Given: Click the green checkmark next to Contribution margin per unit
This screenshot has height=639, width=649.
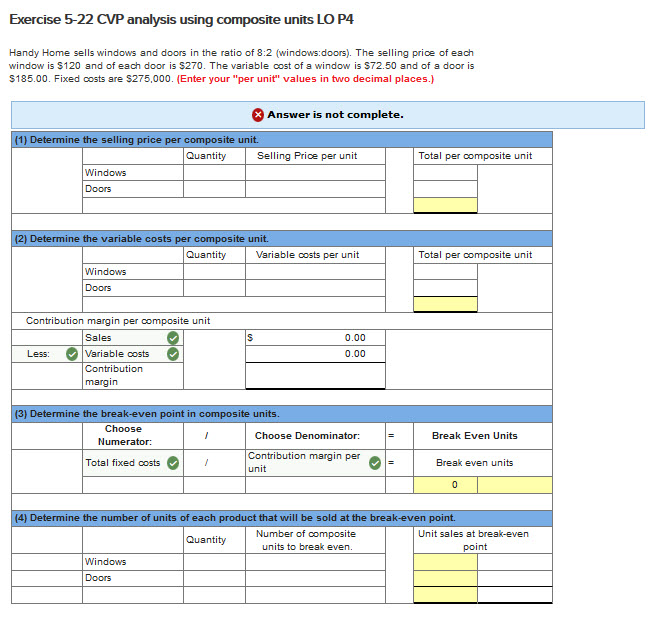Looking at the screenshot, I should (375, 463).
